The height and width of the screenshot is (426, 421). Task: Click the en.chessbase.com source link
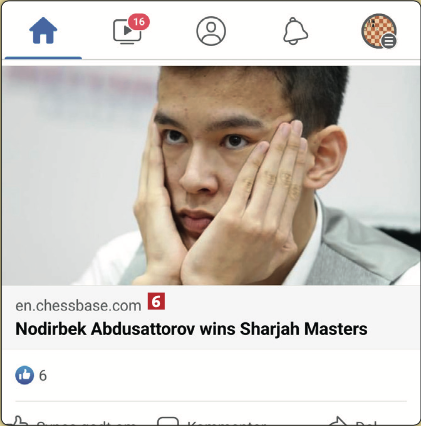pos(78,306)
